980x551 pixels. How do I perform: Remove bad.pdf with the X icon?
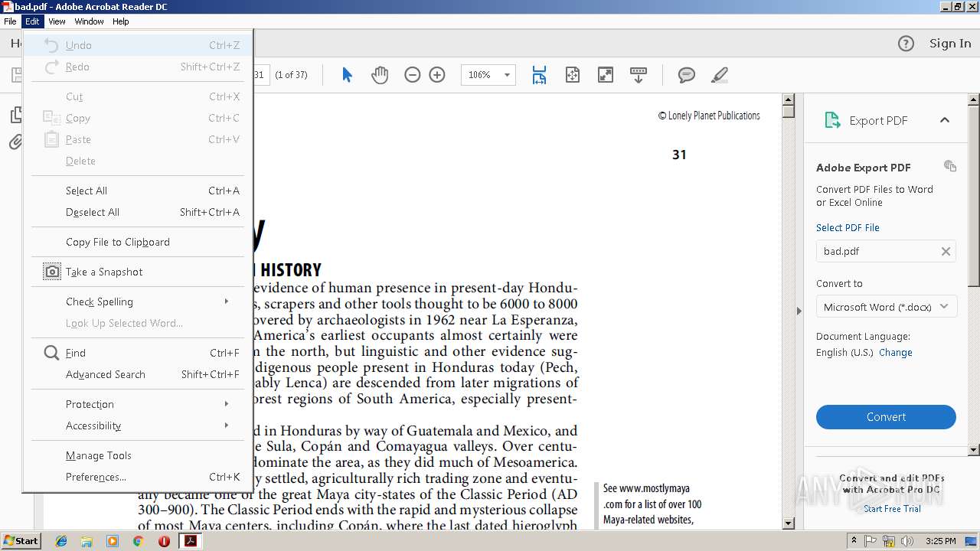click(x=946, y=251)
